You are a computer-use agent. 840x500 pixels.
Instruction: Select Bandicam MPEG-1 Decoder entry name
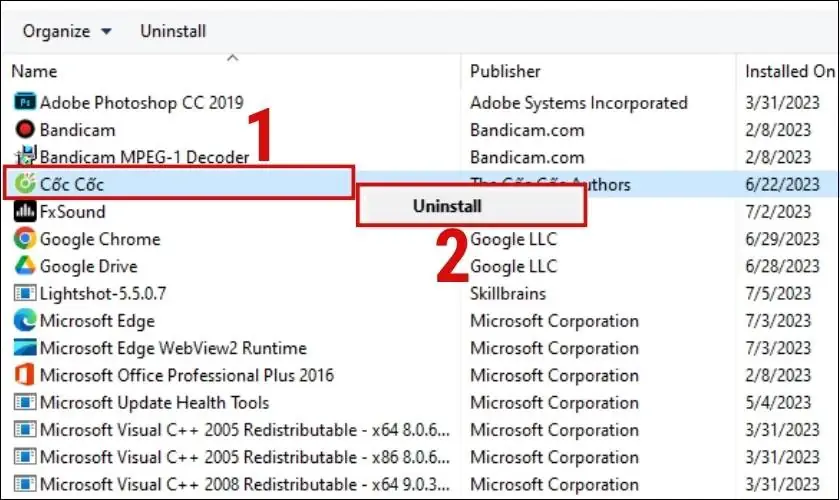145,157
